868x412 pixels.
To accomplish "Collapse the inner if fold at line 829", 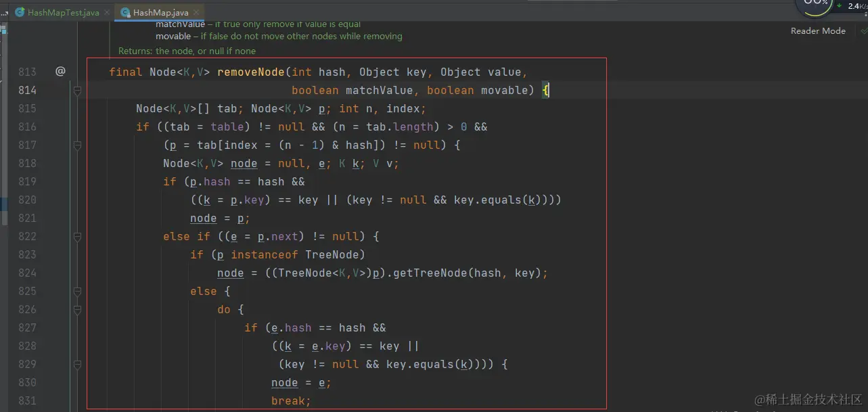I will pyautogui.click(x=78, y=364).
